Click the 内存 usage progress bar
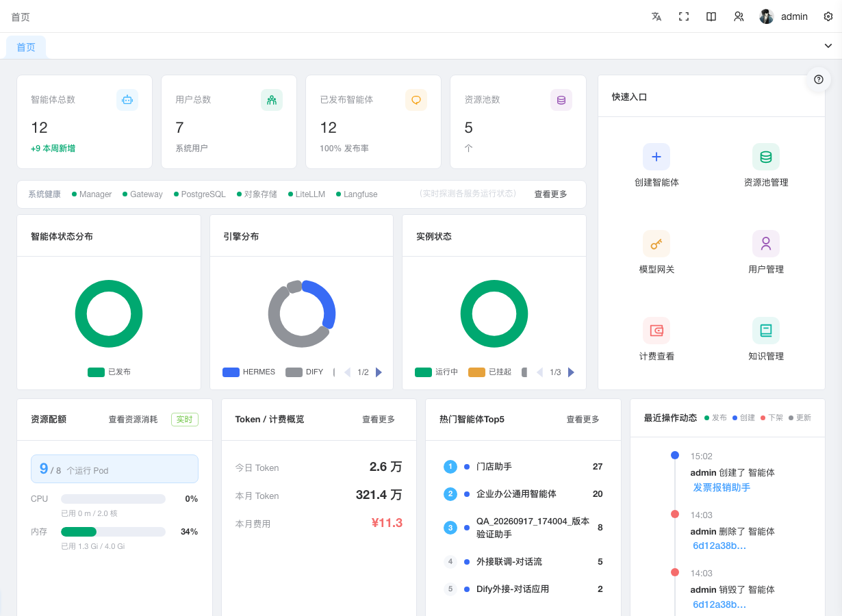This screenshot has height=616, width=842. [113, 532]
